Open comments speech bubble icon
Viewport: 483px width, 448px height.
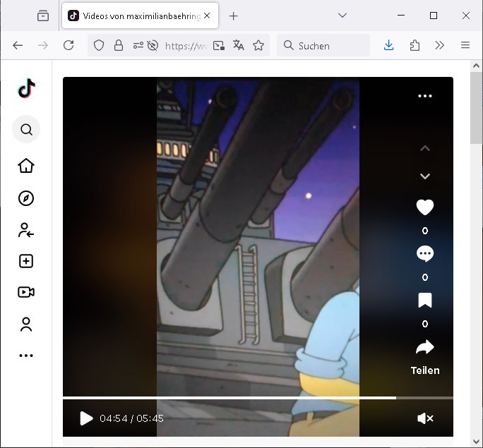tap(425, 253)
